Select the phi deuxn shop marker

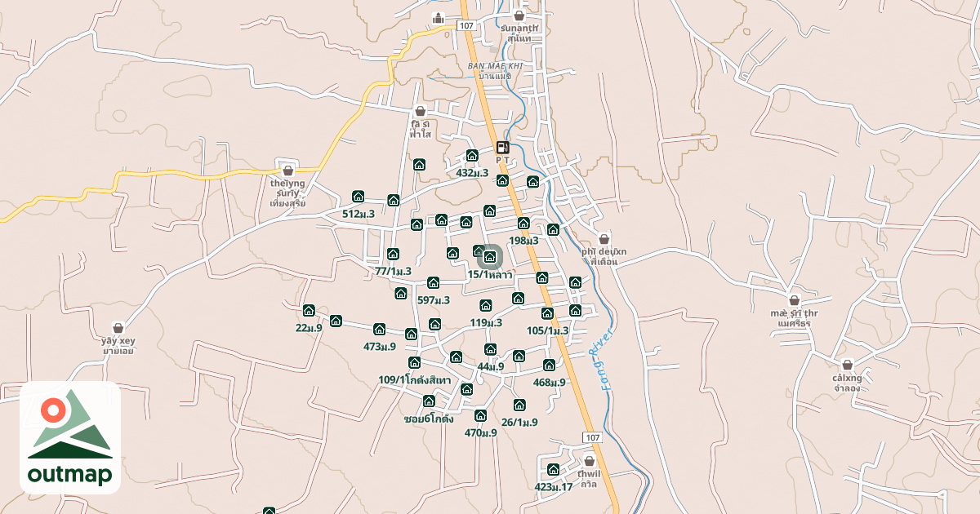[604, 239]
